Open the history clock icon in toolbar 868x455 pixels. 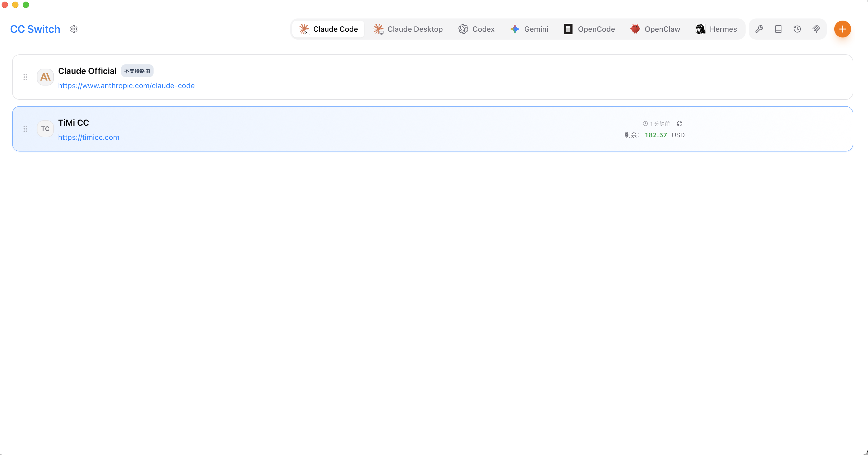coord(797,29)
